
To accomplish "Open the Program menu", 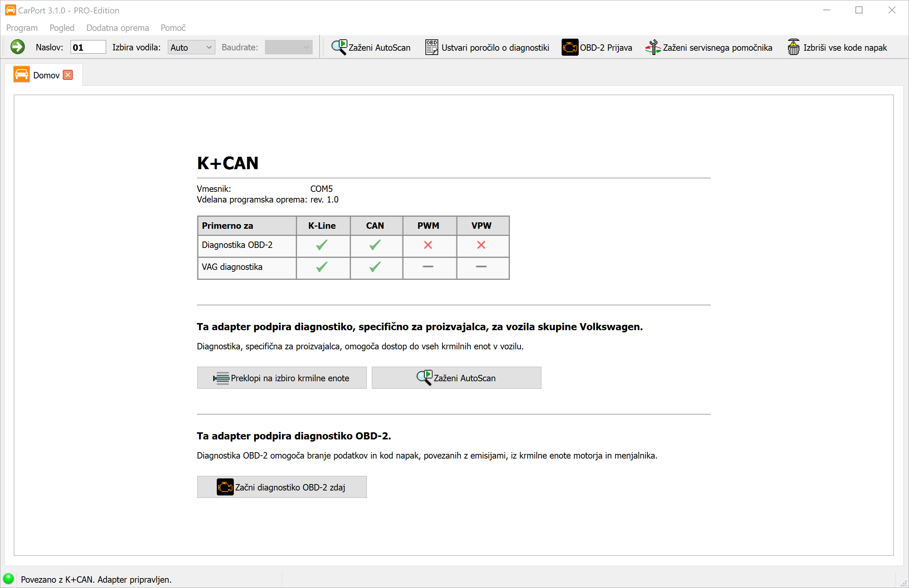I will pos(22,28).
